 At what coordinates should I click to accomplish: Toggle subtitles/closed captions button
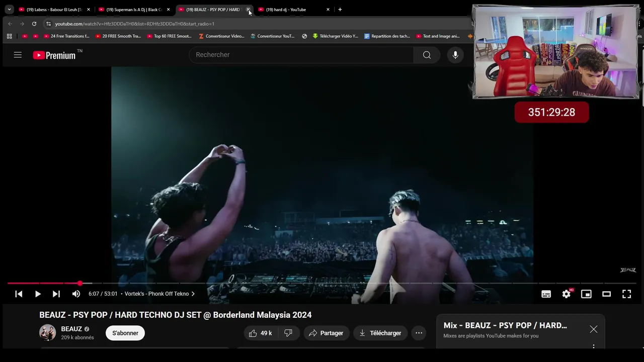pos(546,294)
